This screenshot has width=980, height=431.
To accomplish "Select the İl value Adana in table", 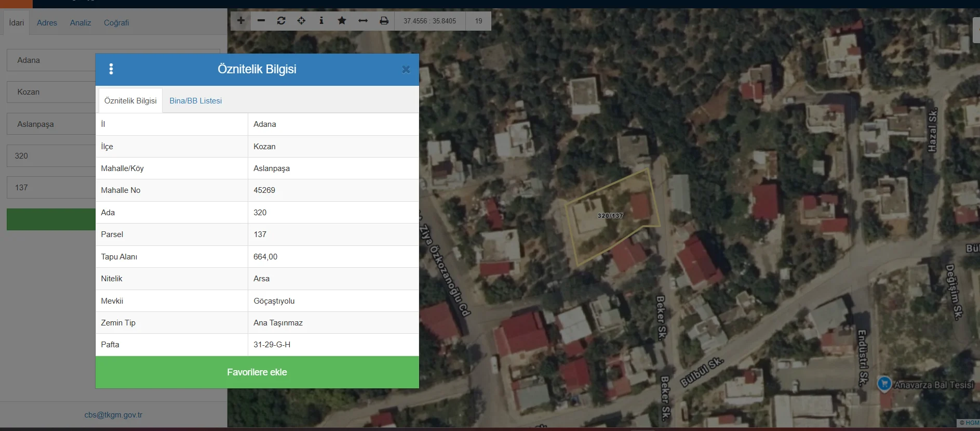I will (x=265, y=124).
